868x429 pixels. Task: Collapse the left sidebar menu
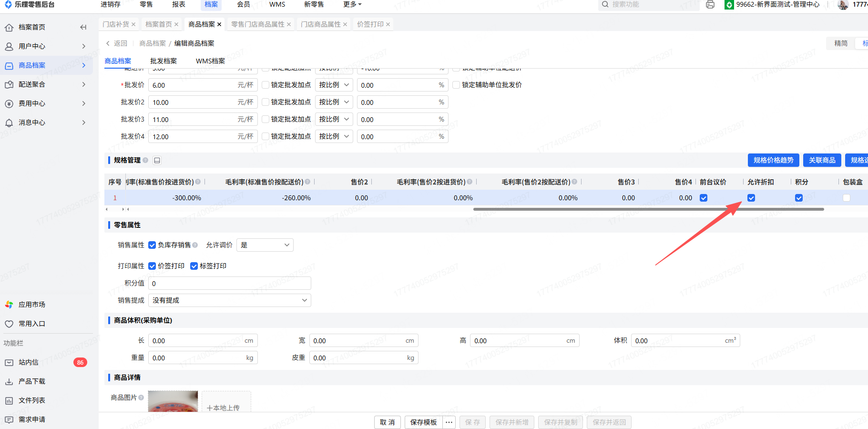pyautogui.click(x=83, y=27)
